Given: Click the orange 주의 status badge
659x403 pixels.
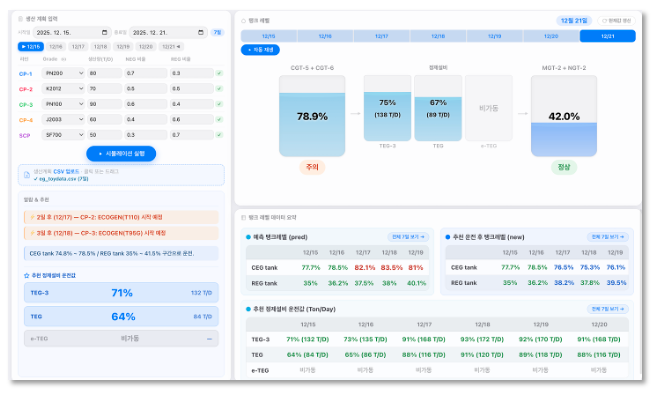Looking at the screenshot, I should (x=312, y=167).
